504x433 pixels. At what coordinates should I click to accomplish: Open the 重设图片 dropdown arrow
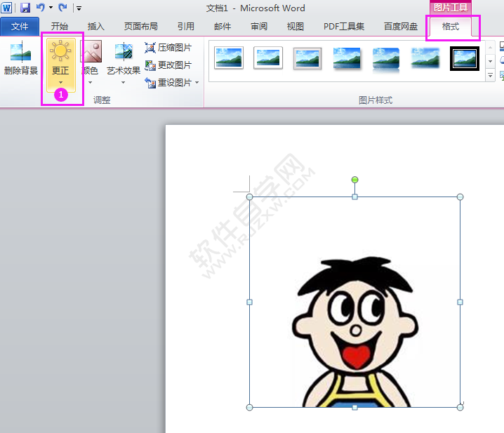click(x=197, y=83)
